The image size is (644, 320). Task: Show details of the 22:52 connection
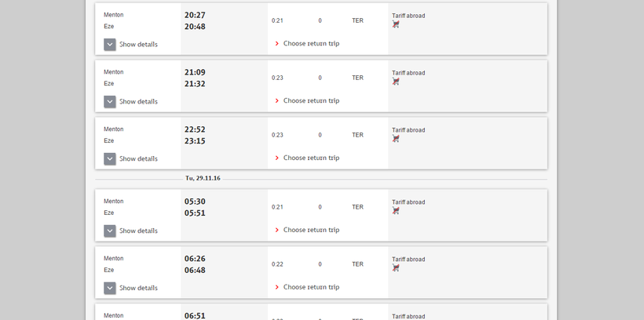(x=110, y=159)
